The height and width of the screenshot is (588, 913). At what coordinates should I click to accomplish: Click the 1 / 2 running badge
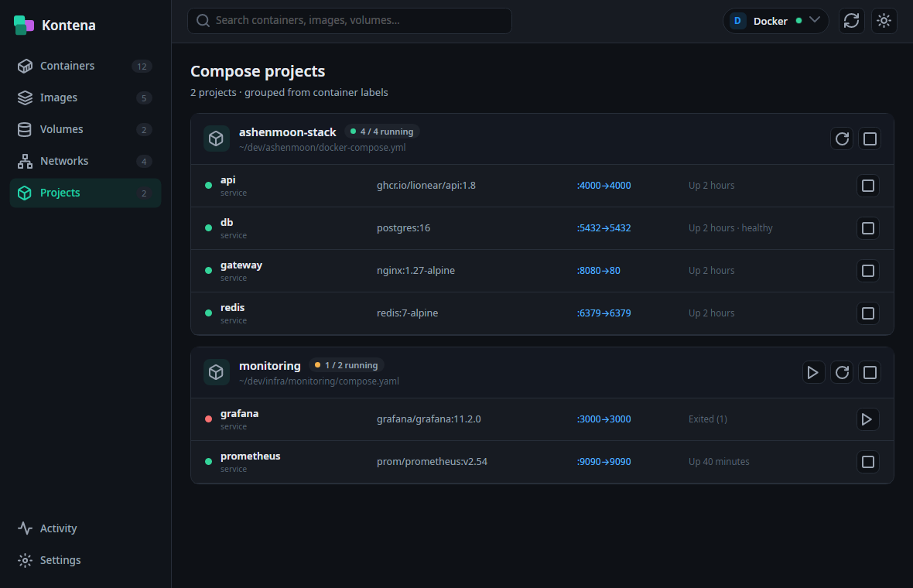pyautogui.click(x=347, y=365)
